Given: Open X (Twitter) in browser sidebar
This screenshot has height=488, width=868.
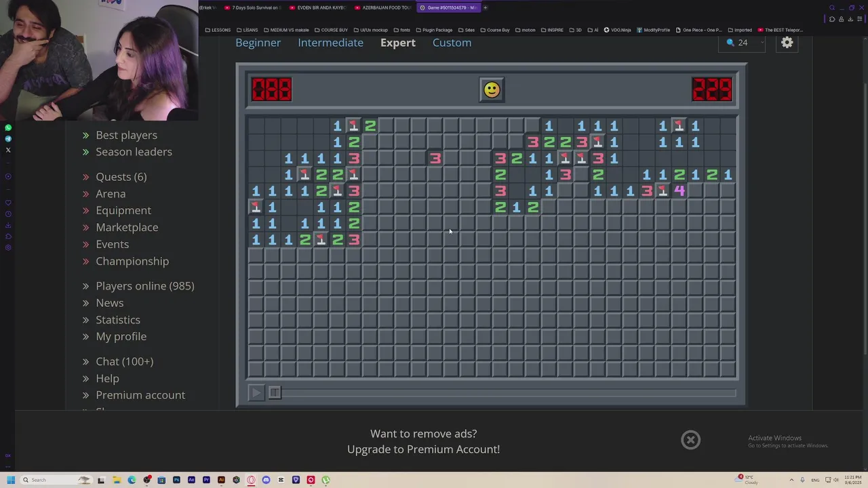Looking at the screenshot, I should click(8, 150).
